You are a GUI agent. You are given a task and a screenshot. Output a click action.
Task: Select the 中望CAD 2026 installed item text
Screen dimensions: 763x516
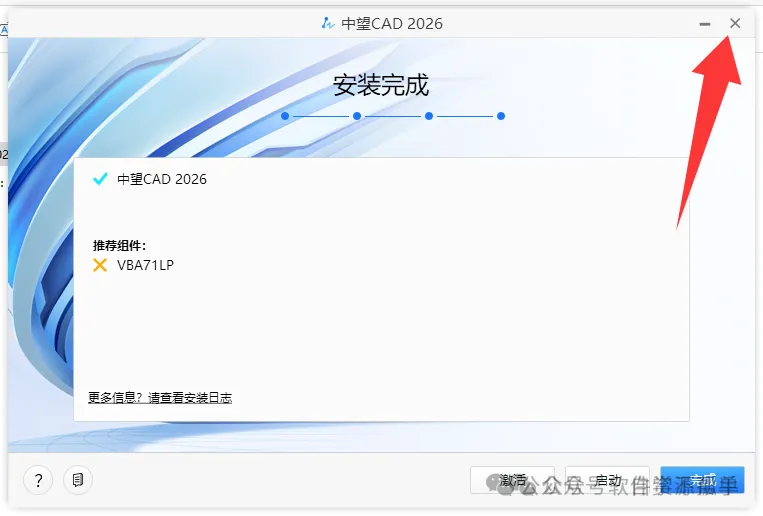click(162, 179)
